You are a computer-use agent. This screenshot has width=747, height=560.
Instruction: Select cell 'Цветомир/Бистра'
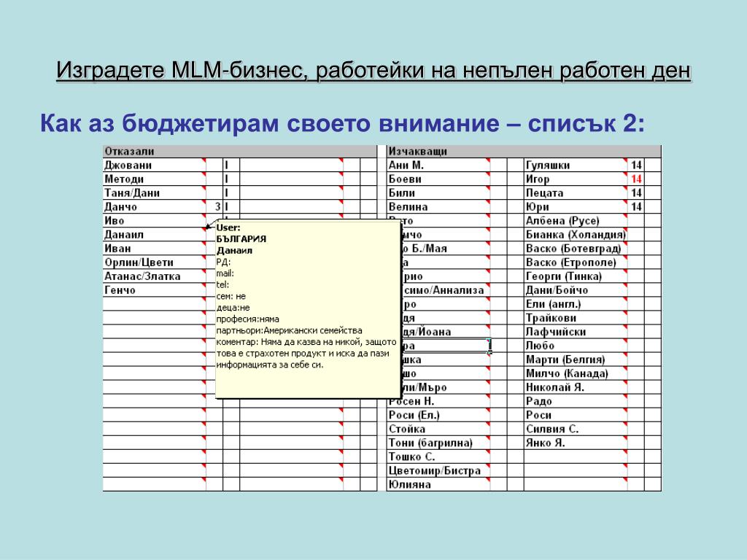tap(438, 470)
